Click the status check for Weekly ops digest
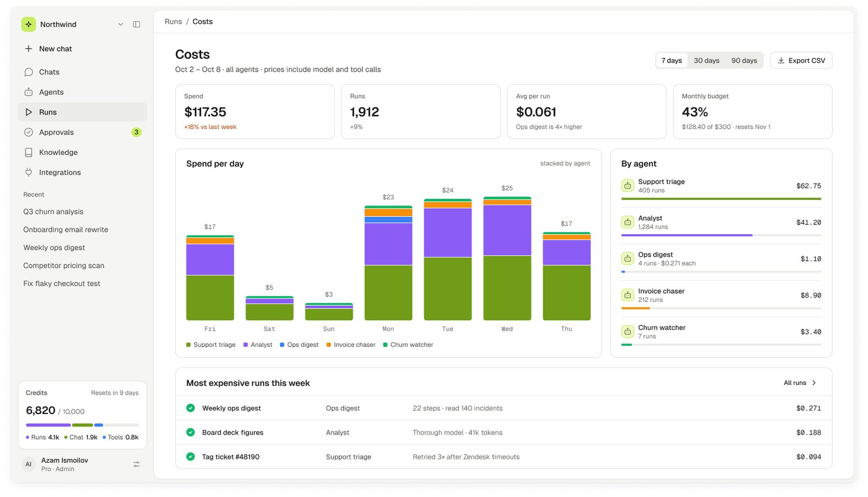This screenshot has width=868, height=497. pyautogui.click(x=190, y=408)
